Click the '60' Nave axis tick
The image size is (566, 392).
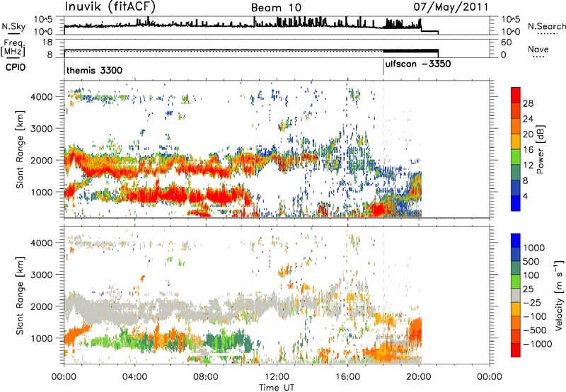pyautogui.click(x=507, y=42)
